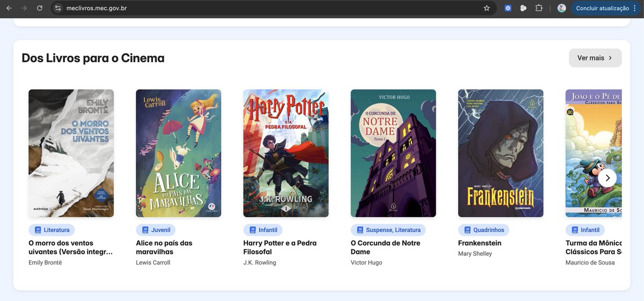The width and height of the screenshot is (644, 301).
Task: Open the O Corcunda de Notre Dame cover
Action: [393, 153]
